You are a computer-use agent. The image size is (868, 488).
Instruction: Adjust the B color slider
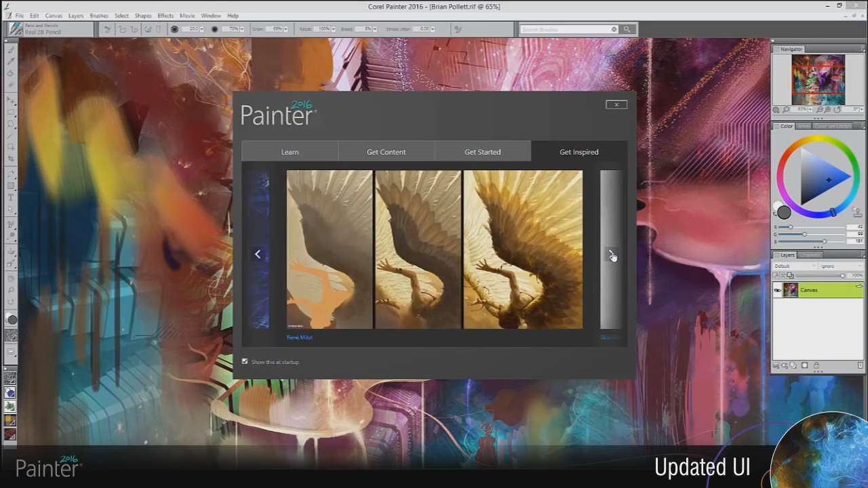(812, 241)
